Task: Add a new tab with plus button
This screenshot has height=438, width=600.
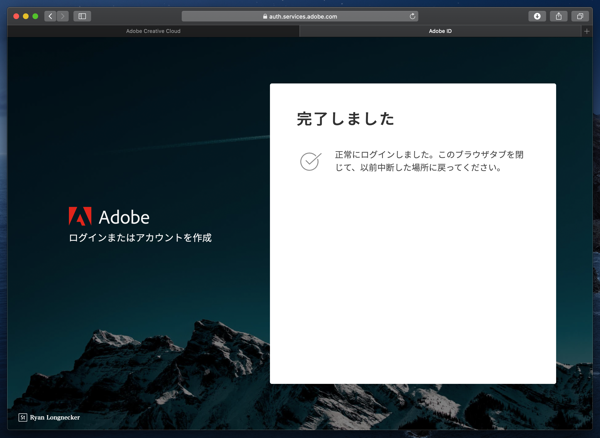Action: (587, 31)
